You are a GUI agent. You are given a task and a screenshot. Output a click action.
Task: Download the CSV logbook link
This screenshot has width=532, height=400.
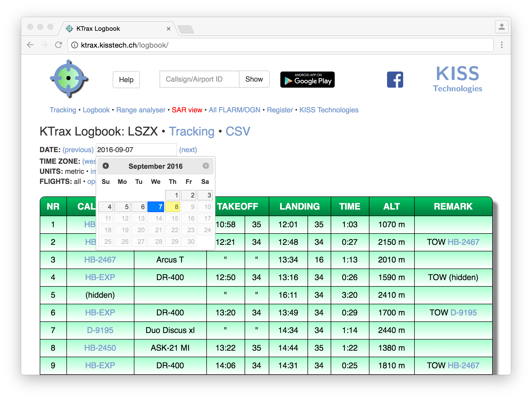(238, 131)
